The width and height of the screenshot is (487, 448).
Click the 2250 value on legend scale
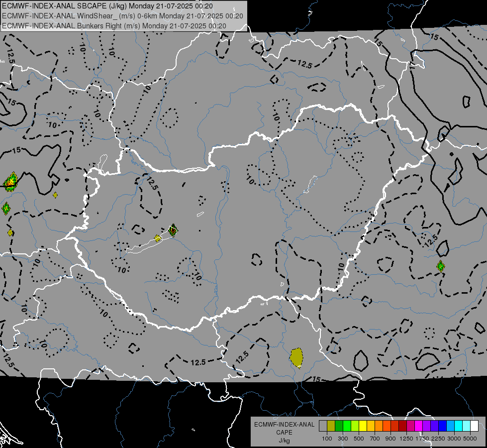[x=438, y=439]
